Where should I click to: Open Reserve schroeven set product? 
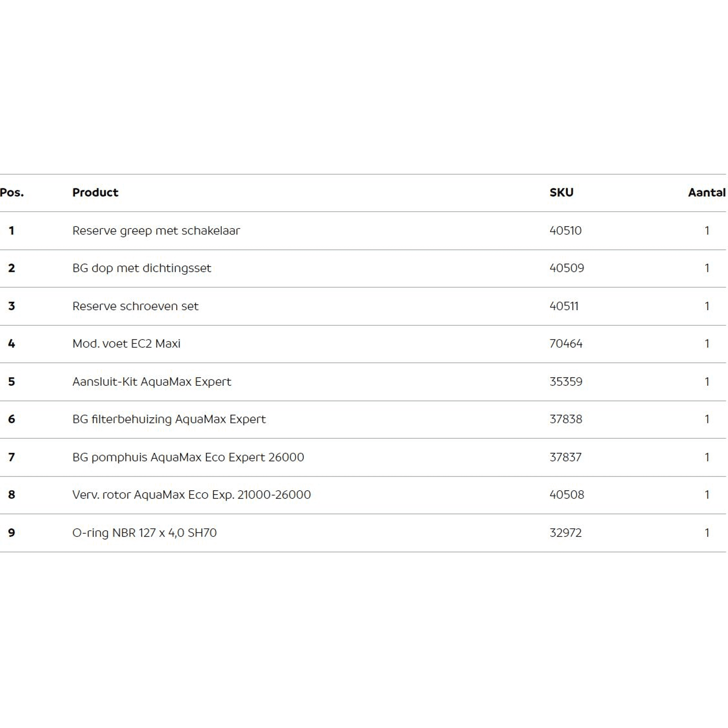(135, 306)
